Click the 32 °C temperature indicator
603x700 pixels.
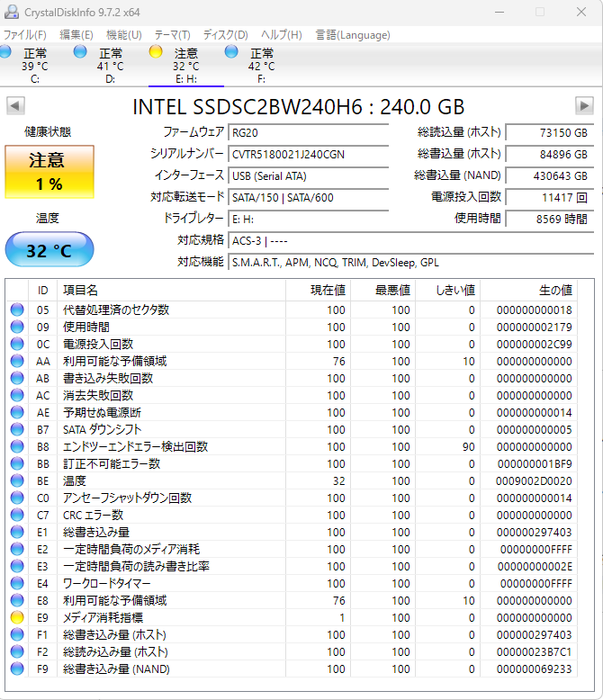pyautogui.click(x=49, y=250)
